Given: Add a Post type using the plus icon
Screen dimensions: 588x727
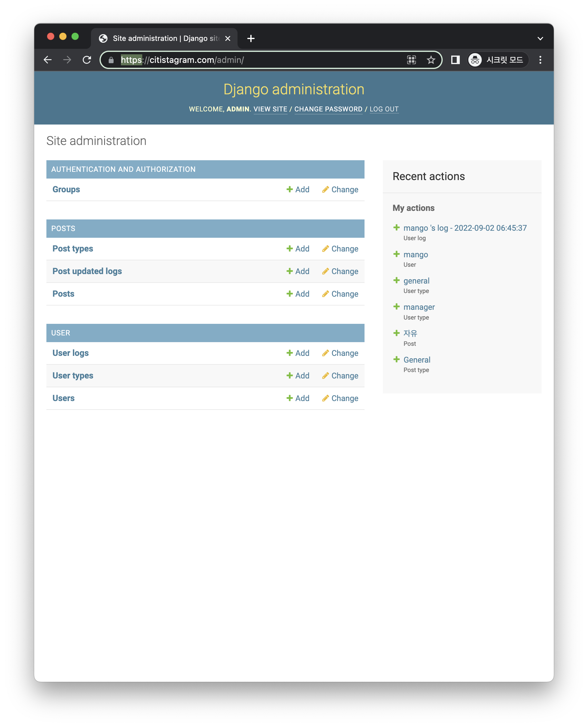Looking at the screenshot, I should 290,248.
